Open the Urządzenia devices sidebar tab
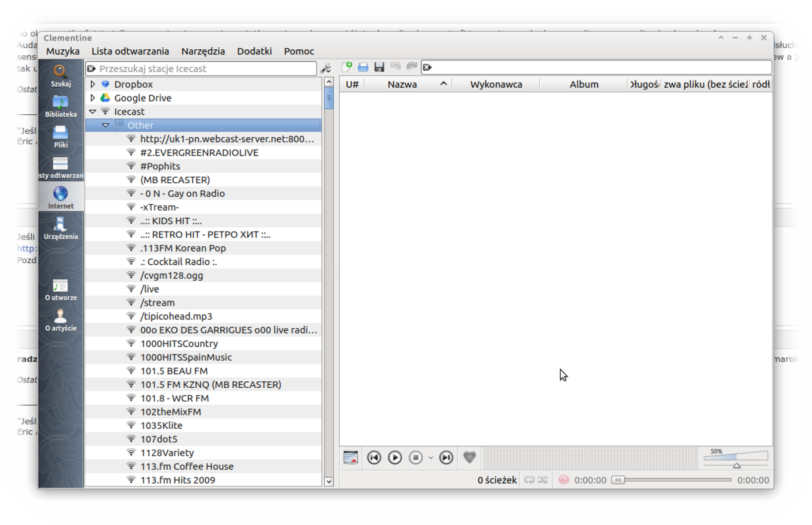 pos(60,228)
